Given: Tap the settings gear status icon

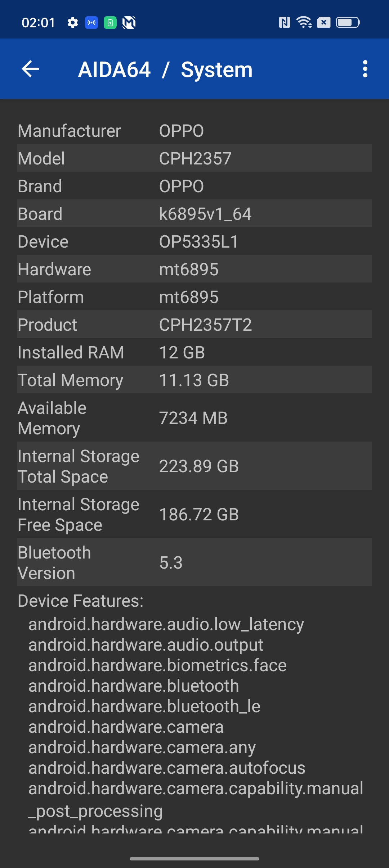Looking at the screenshot, I should tap(73, 23).
